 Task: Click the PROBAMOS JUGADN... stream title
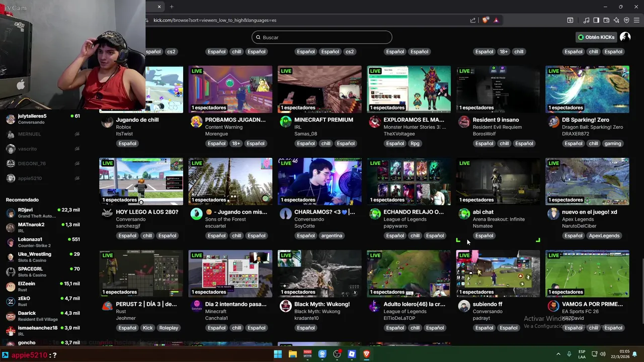[x=235, y=120]
